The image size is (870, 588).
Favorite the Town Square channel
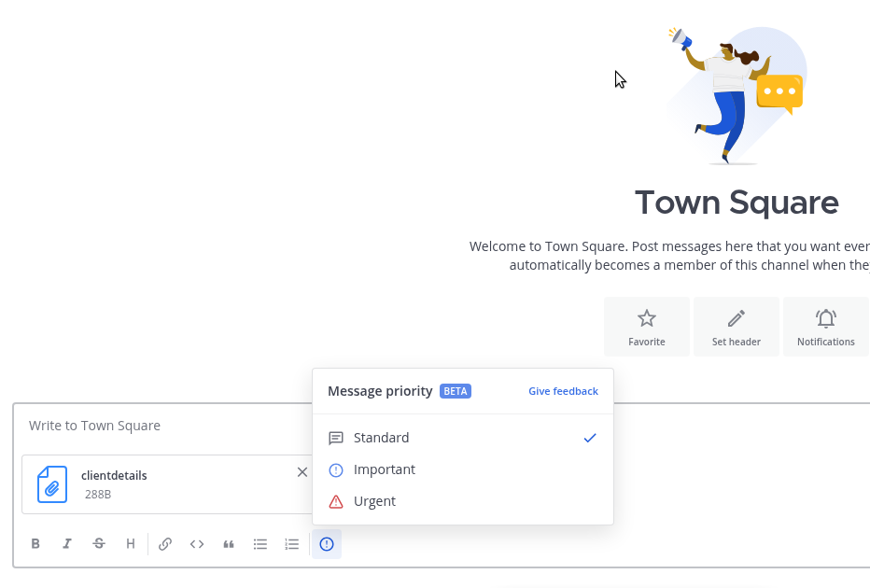point(646,326)
